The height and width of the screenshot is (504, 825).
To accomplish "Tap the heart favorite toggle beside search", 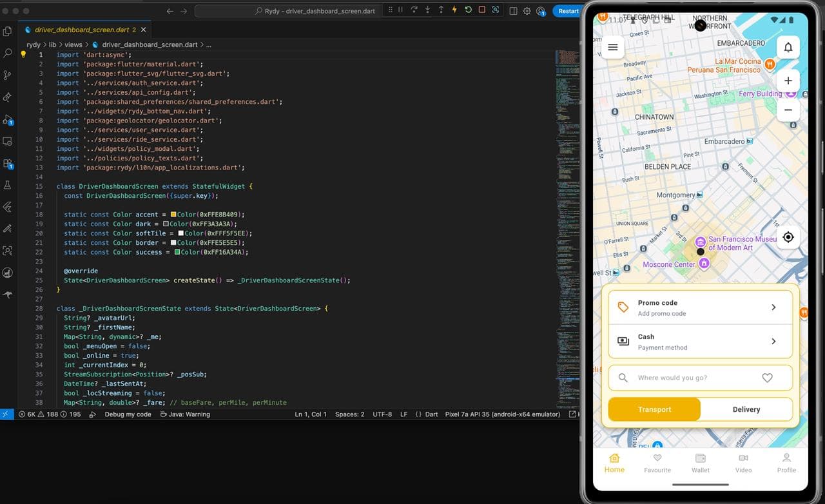I will pyautogui.click(x=767, y=378).
